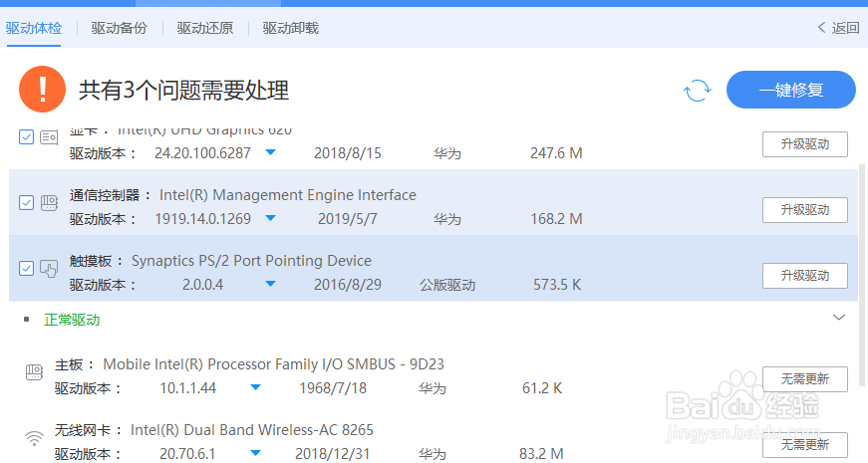Open version dropdown for 2.0.0.4
The image size is (868, 463).
[270, 285]
